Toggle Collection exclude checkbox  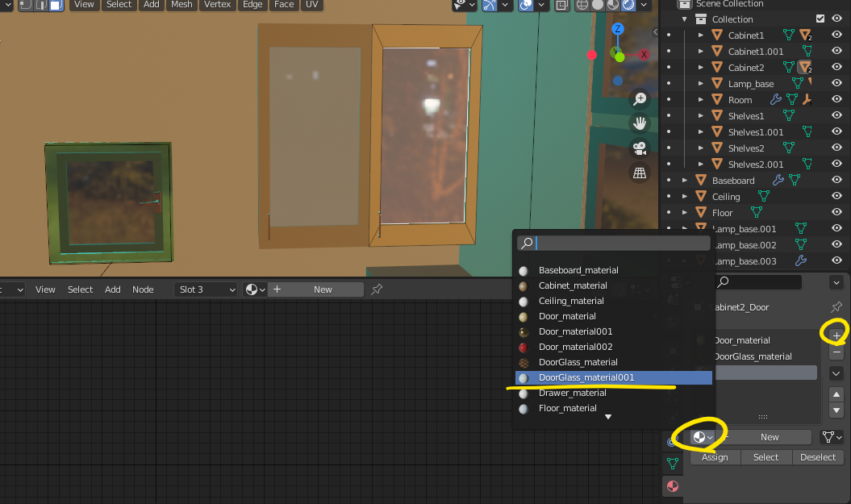(820, 19)
